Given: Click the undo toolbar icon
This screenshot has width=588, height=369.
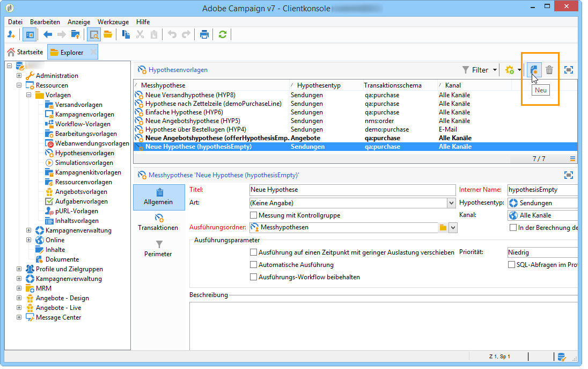Looking at the screenshot, I should click(172, 34).
